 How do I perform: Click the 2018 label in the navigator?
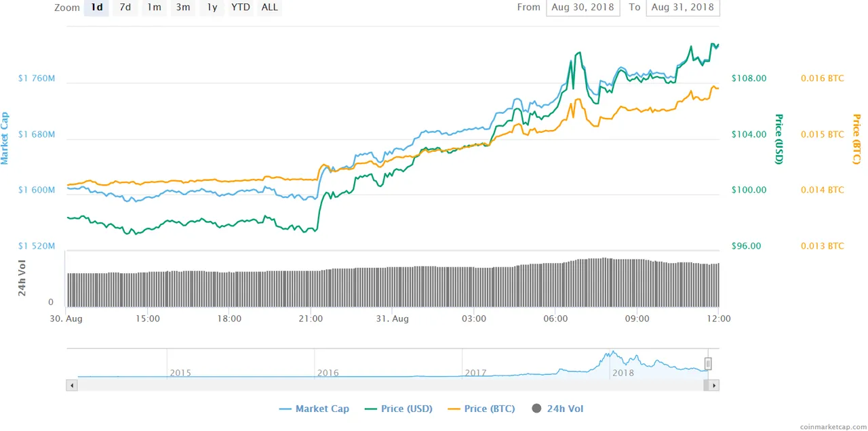pos(623,373)
